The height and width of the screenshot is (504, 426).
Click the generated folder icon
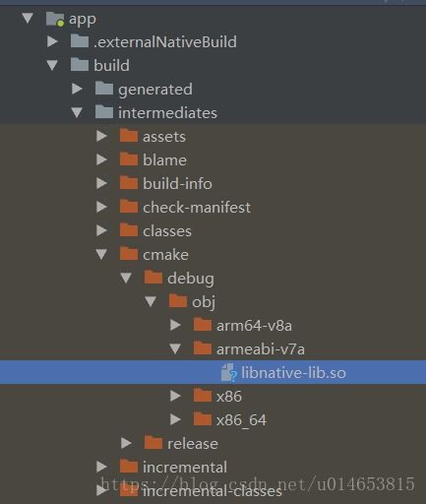[104, 89]
